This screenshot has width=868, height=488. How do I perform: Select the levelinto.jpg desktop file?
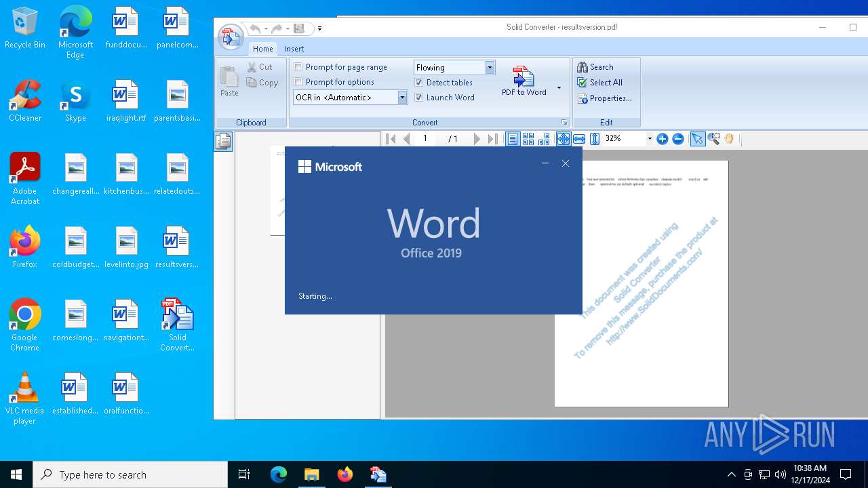click(x=126, y=247)
